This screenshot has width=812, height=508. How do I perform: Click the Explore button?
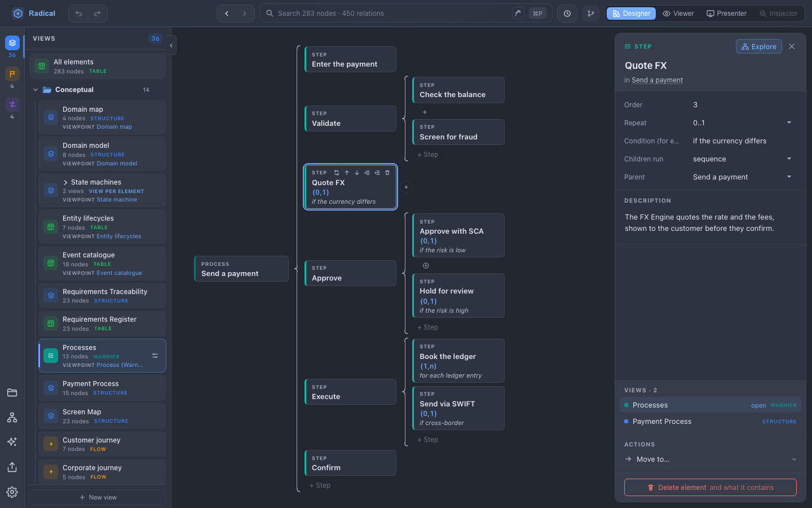pyautogui.click(x=759, y=47)
